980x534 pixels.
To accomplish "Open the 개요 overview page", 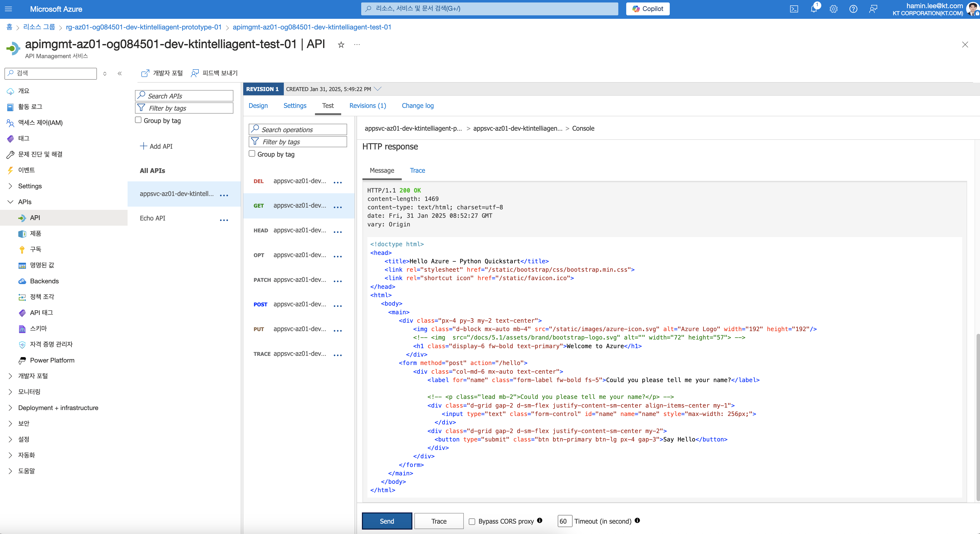I will (x=23, y=91).
